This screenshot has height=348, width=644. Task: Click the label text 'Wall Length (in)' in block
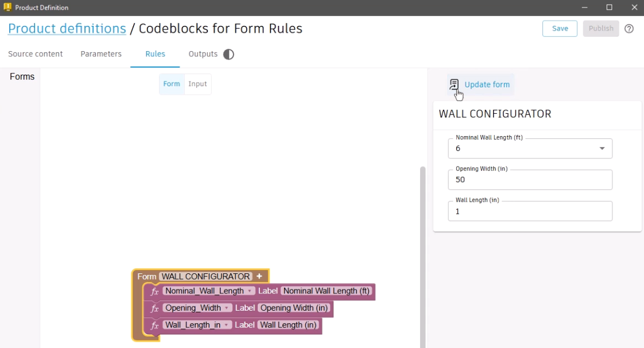288,325
